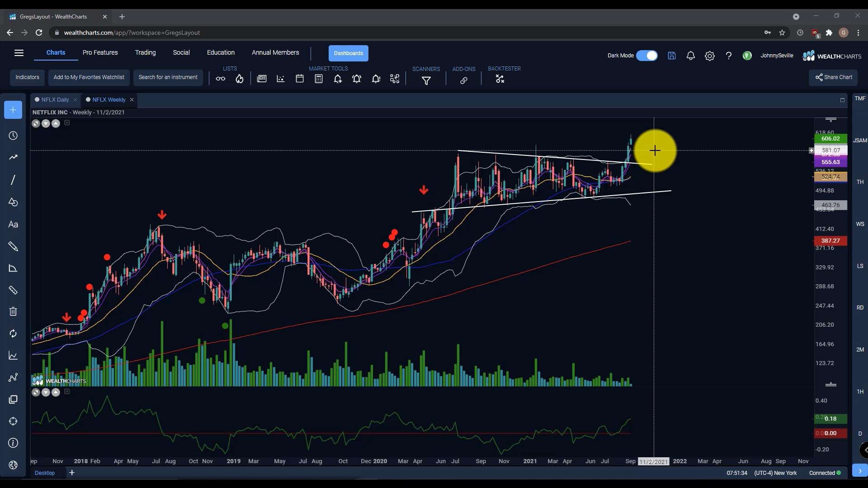Open the calculator tool icon
This screenshot has width=868, height=488.
319,79
